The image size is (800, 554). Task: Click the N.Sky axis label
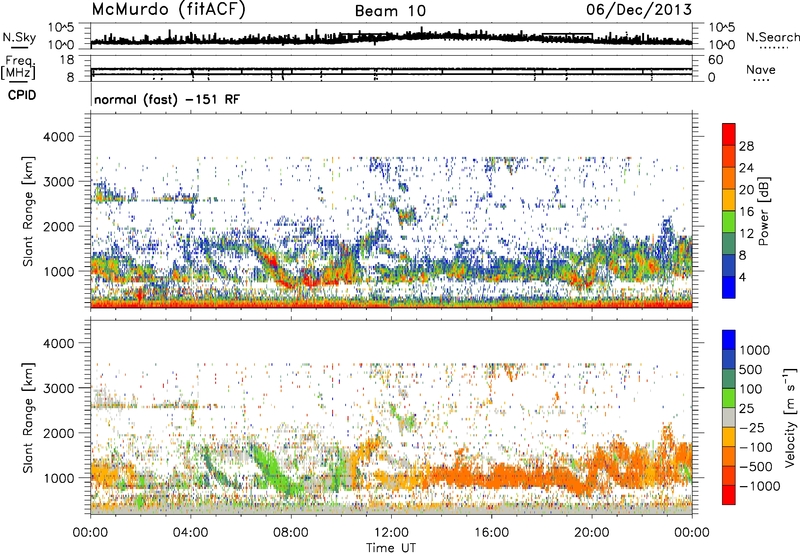pyautogui.click(x=19, y=37)
